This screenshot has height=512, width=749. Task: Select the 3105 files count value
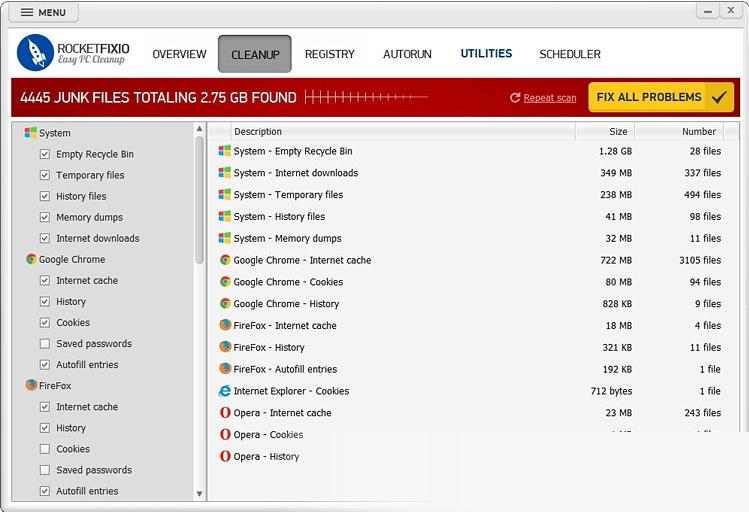coord(700,260)
